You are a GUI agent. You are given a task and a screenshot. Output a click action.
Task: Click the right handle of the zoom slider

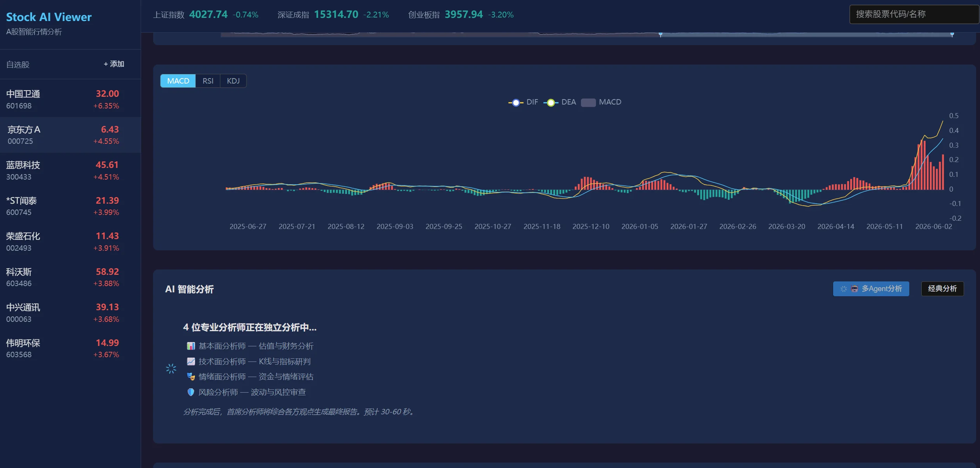[952, 35]
